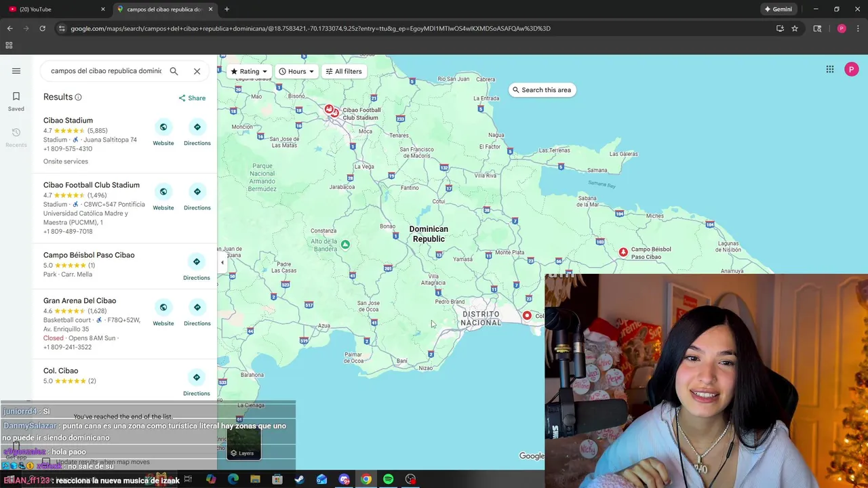
Task: Get directions to Cibao Football Club Stadium
Action: [197, 197]
